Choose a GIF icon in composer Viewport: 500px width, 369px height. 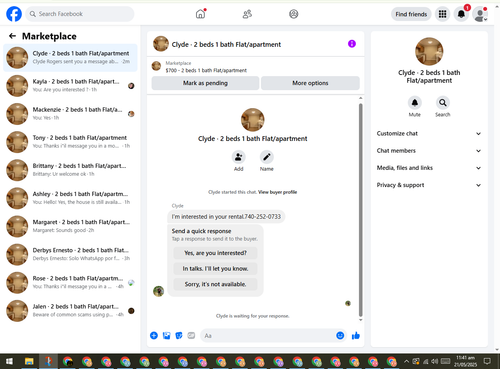[x=191, y=335]
